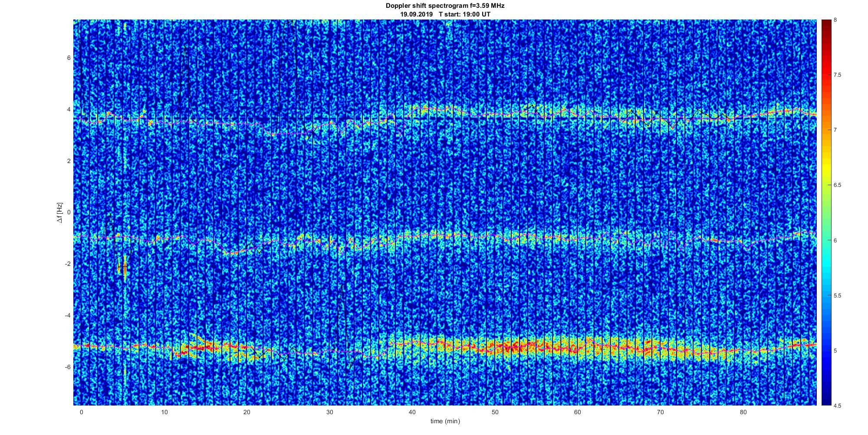Image resolution: width=868 pixels, height=435 pixels.
Task: Click the x-axis tick label '40'
Action: coord(412,412)
